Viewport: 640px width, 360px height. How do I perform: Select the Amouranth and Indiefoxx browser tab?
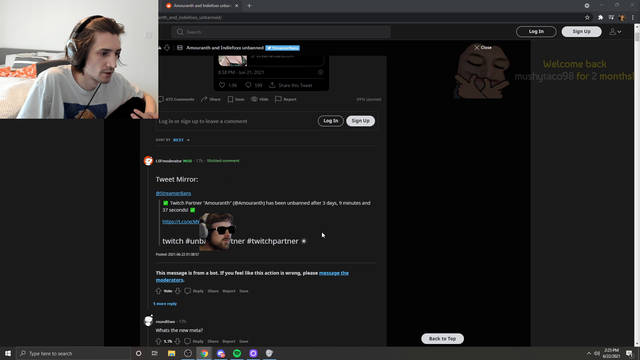(202, 6)
